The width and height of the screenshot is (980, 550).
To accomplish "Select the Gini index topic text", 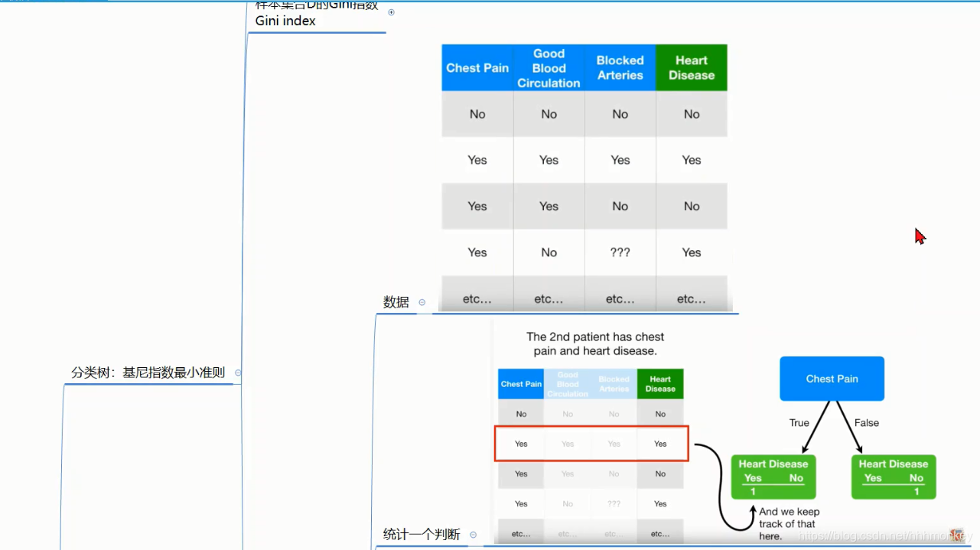I will point(285,21).
